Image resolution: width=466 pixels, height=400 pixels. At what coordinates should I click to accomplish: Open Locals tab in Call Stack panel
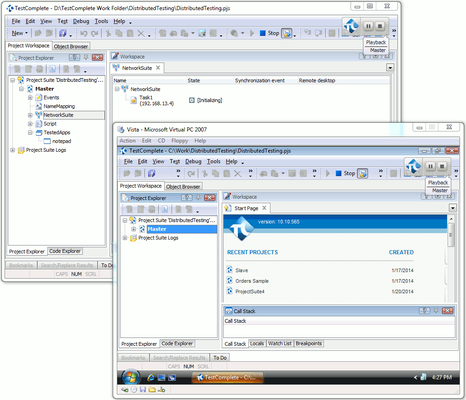pos(257,343)
